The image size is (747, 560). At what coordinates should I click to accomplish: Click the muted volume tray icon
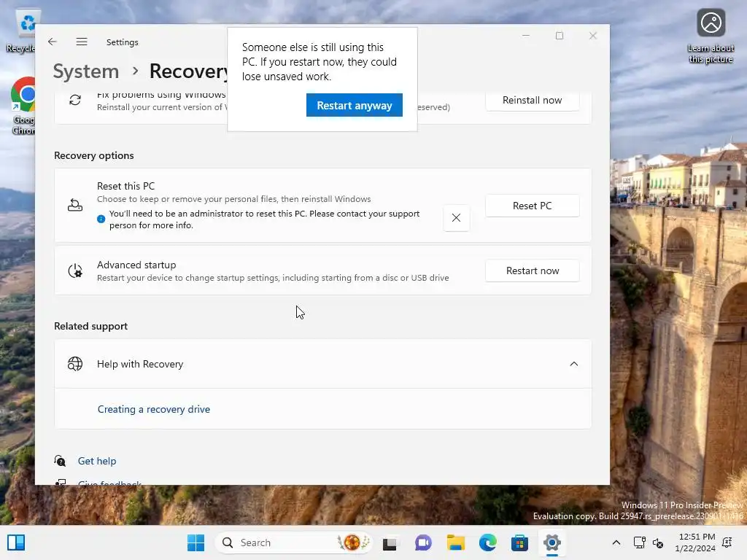pyautogui.click(x=658, y=542)
